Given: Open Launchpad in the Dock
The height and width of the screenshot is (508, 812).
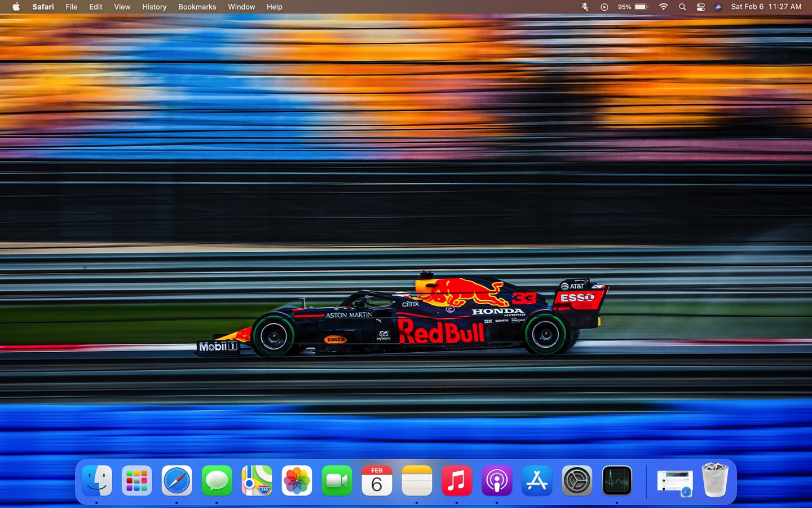Looking at the screenshot, I should click(x=136, y=481).
